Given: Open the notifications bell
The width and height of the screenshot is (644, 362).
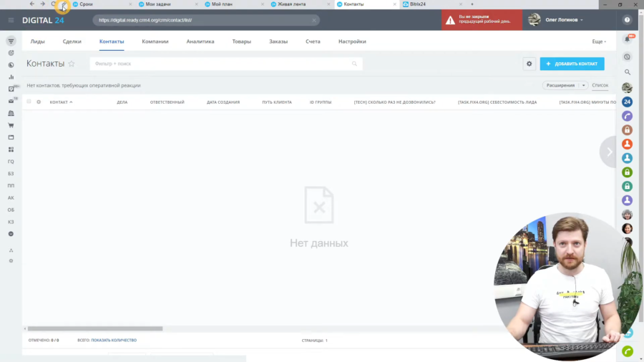Looking at the screenshot, I should coord(627,39).
